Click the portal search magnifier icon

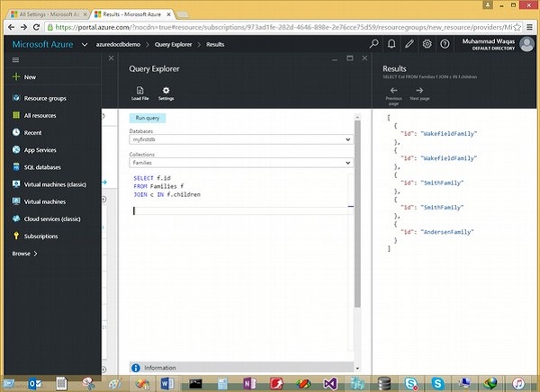click(374, 43)
